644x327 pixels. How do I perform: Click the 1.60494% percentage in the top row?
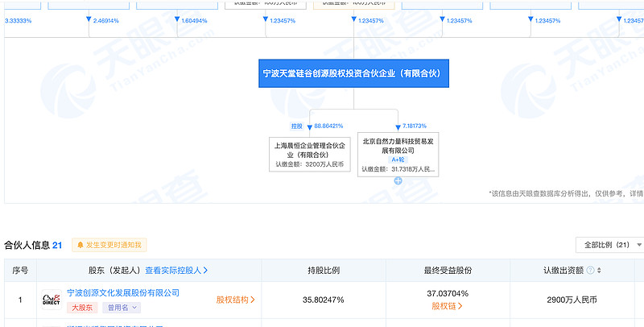click(194, 21)
